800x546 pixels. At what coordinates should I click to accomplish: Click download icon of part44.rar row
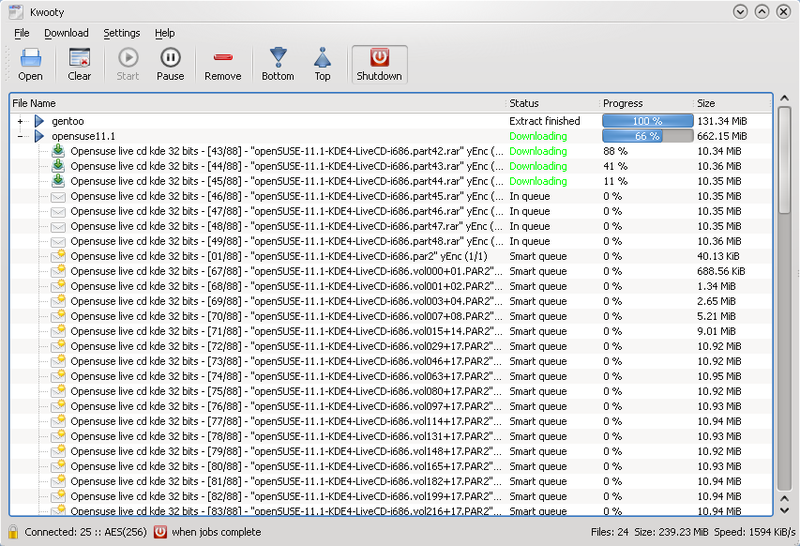[58, 181]
